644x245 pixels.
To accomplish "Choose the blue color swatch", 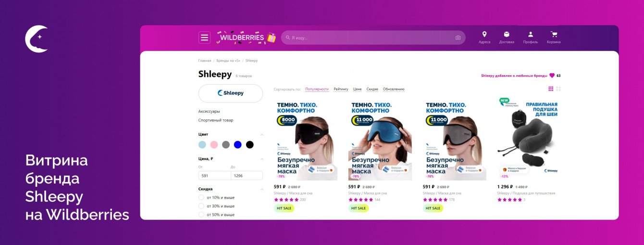I will [x=237, y=144].
